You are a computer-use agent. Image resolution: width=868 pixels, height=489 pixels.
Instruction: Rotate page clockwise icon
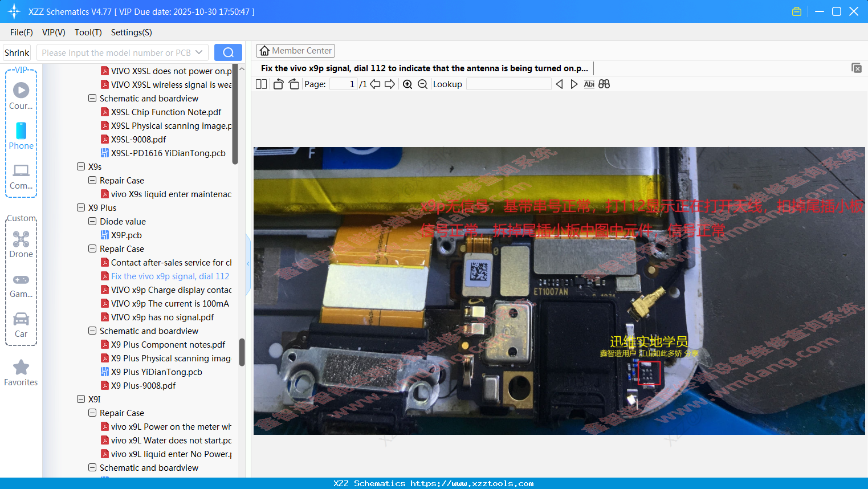tap(294, 84)
